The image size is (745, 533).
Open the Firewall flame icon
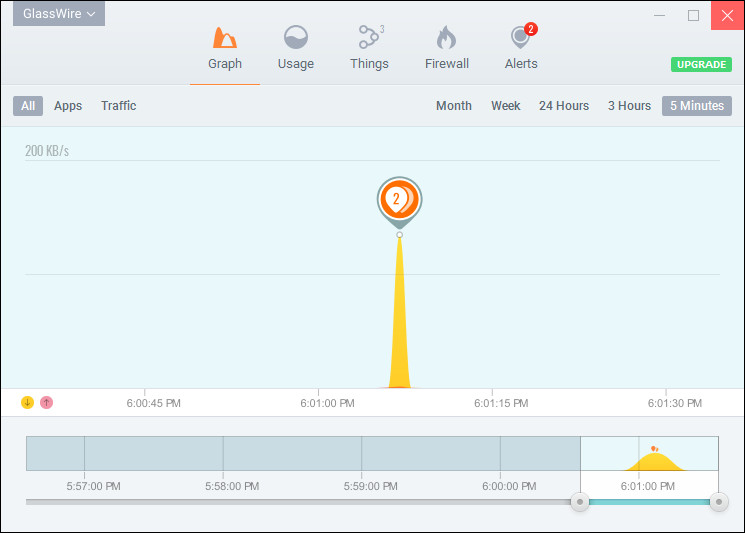446,39
